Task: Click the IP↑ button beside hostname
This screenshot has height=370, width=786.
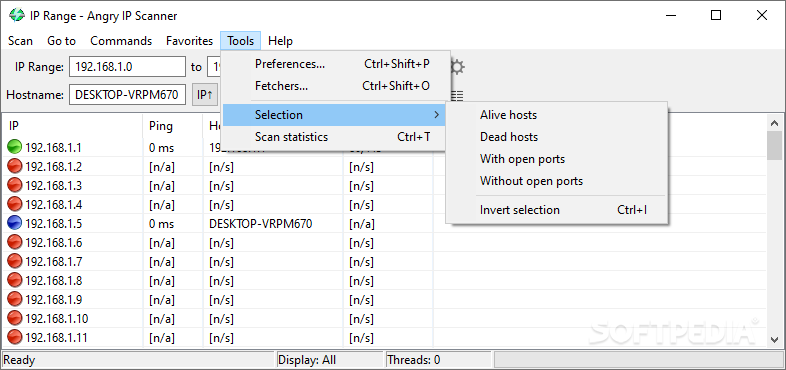Action: pyautogui.click(x=205, y=95)
